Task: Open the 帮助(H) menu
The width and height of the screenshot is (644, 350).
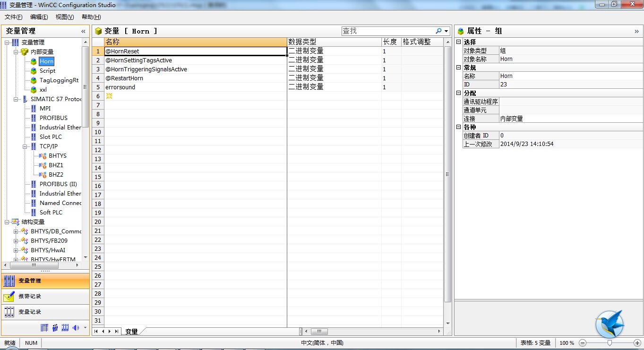Action: (x=91, y=17)
